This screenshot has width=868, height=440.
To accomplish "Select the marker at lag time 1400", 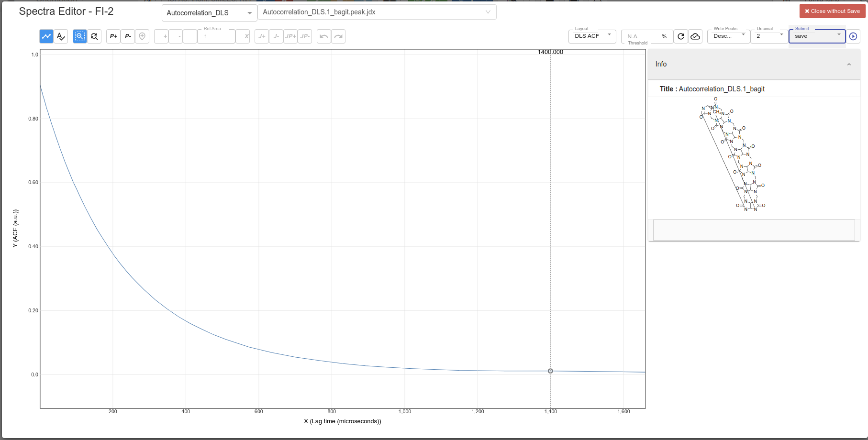I will pos(550,371).
